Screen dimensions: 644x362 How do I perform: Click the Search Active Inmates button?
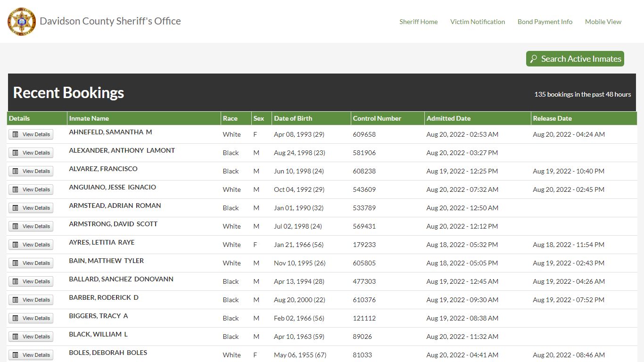575,59
